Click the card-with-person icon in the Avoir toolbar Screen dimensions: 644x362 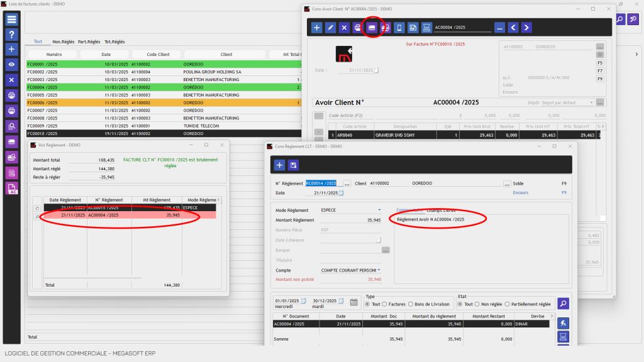(386, 28)
